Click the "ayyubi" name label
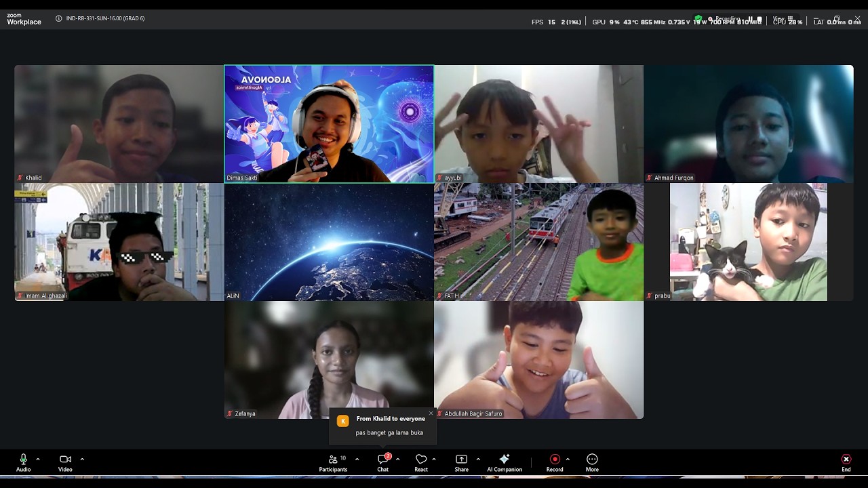This screenshot has width=868, height=488. pos(453,178)
